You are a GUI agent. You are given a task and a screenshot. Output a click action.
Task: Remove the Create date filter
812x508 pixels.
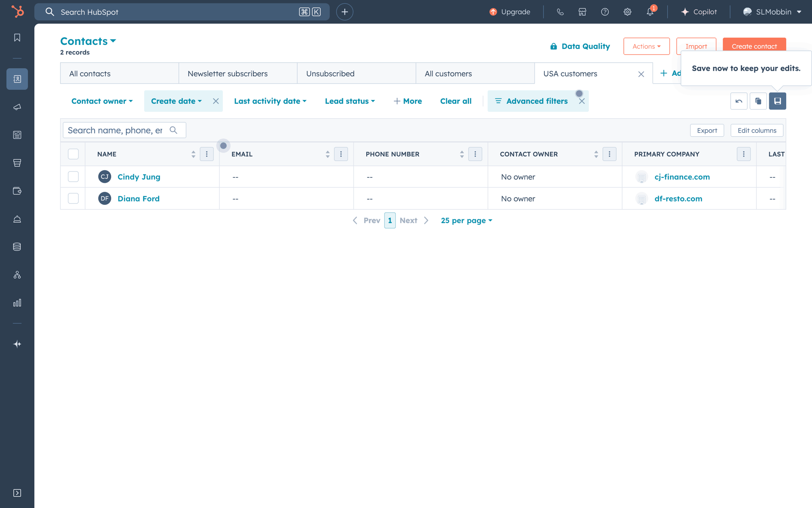tap(216, 101)
